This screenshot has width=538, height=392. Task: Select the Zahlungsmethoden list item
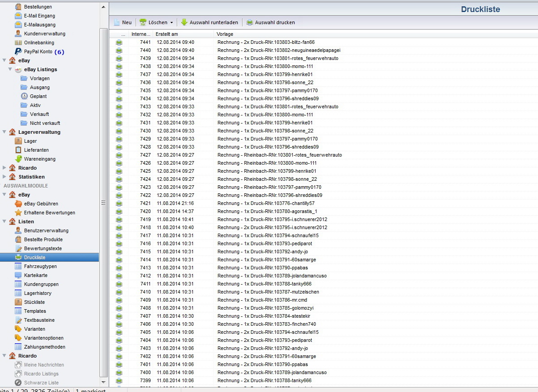click(44, 347)
